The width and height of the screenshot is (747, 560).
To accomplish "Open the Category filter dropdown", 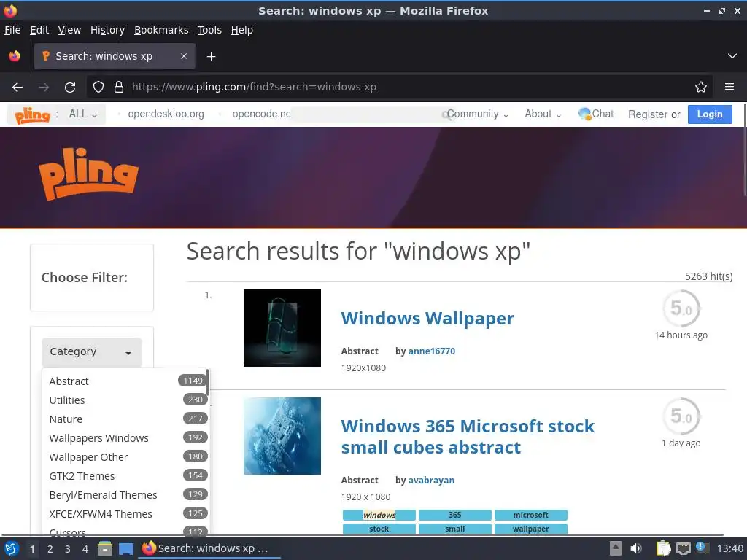I will [91, 352].
